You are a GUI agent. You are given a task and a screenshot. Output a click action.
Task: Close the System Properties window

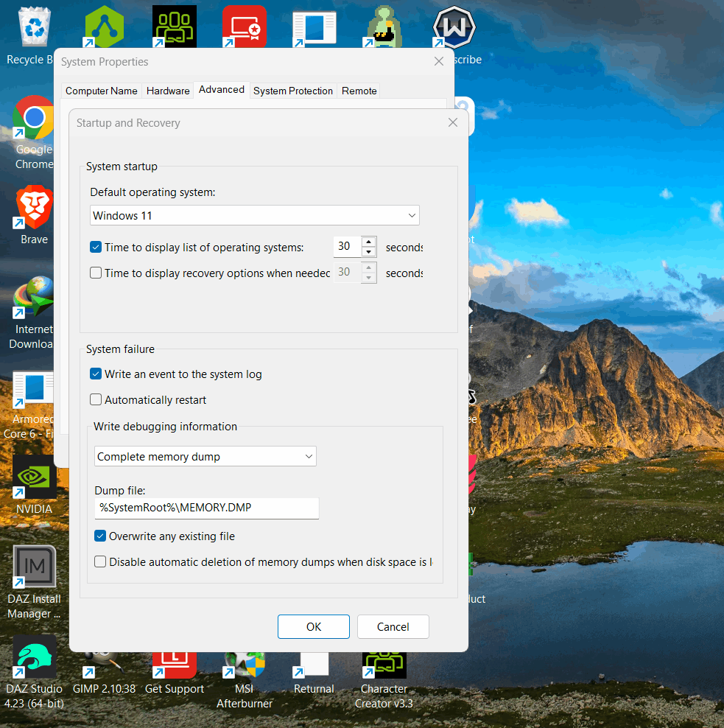tap(439, 61)
